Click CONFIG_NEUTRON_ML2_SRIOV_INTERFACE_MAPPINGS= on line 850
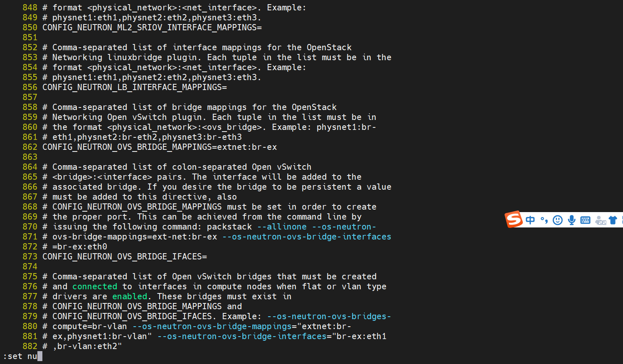The image size is (623, 364). pyautogui.click(x=152, y=27)
